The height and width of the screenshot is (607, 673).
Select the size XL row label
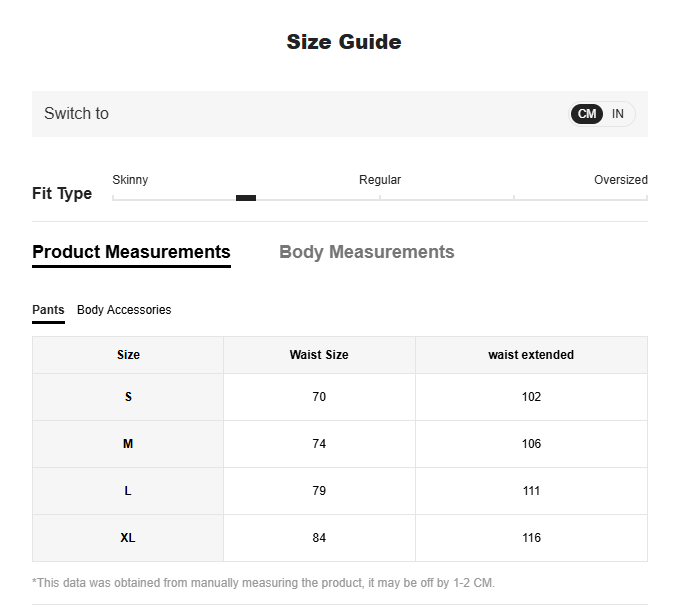128,538
